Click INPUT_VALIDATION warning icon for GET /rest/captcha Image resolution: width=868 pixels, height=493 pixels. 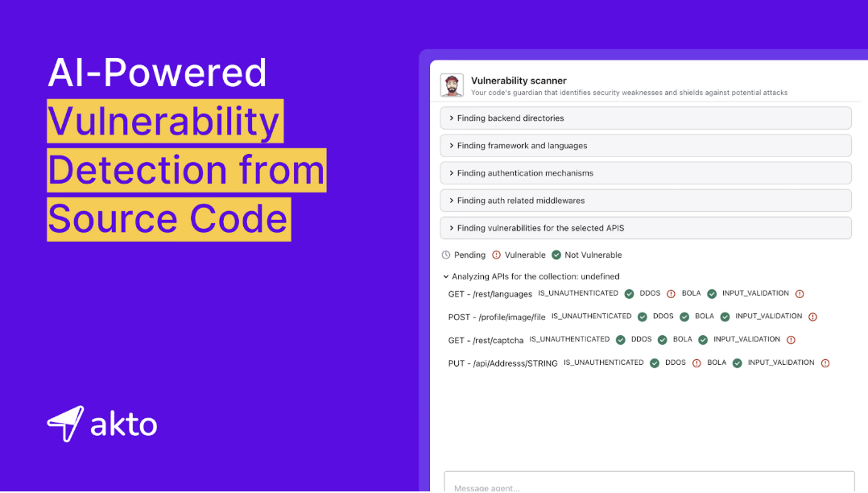point(791,340)
